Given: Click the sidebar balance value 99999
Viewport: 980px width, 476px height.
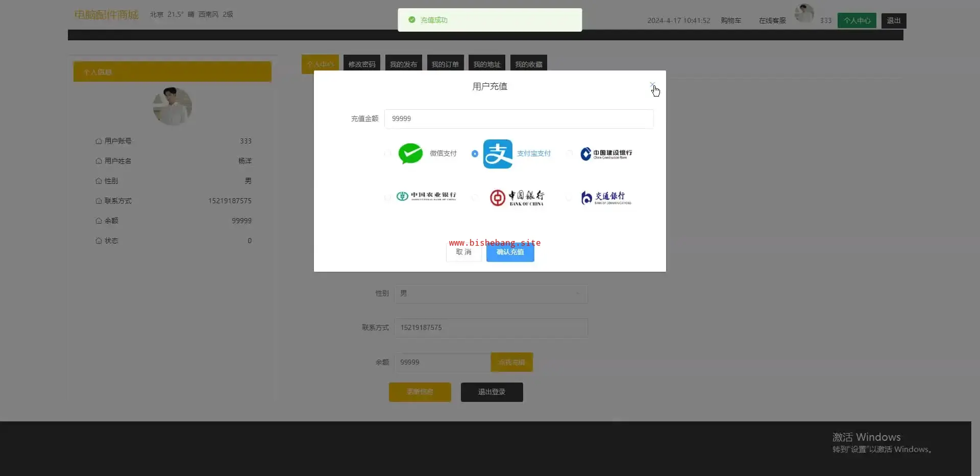Looking at the screenshot, I should [241, 221].
